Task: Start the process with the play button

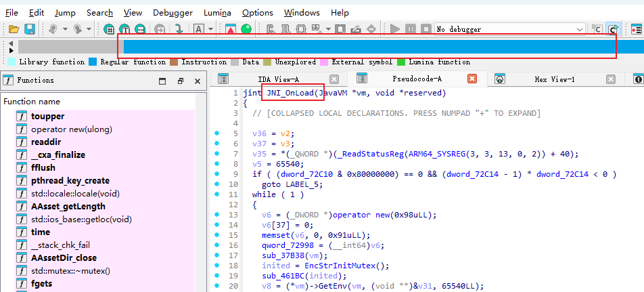Action: click(x=396, y=29)
